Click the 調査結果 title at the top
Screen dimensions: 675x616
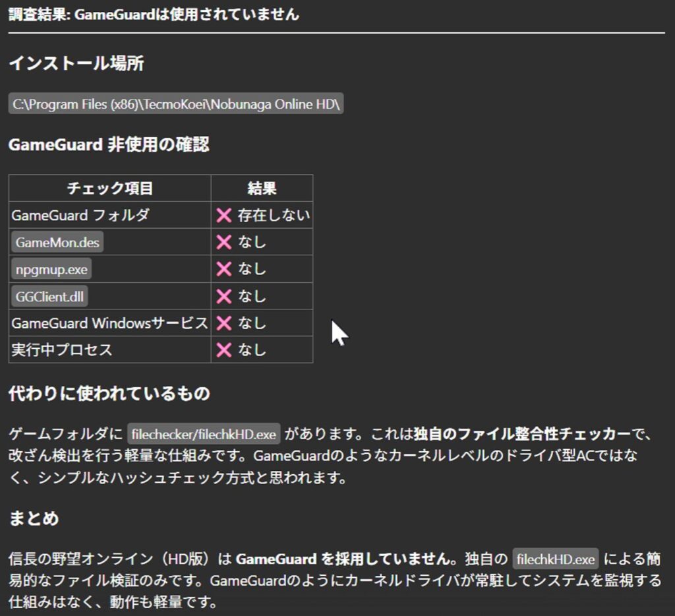click(x=154, y=14)
